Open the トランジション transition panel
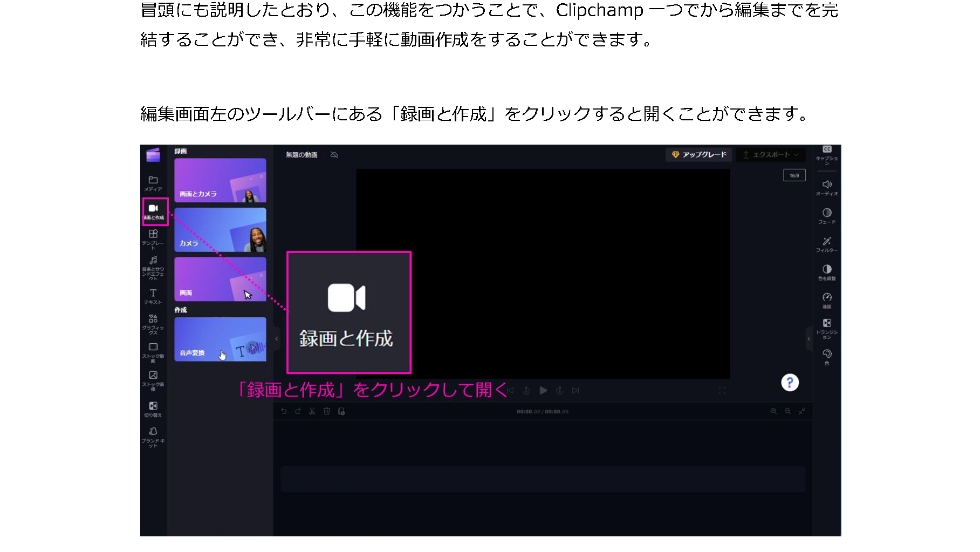Screen dimensions: 980x552 pyautogui.click(x=827, y=329)
